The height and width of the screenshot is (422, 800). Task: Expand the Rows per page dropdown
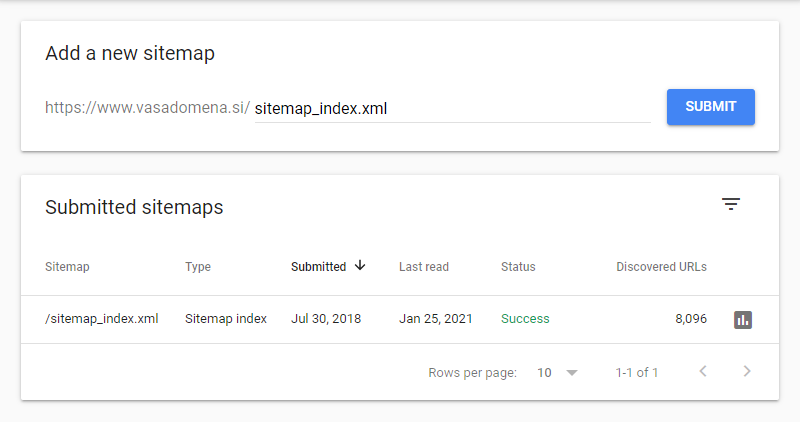pyautogui.click(x=572, y=373)
